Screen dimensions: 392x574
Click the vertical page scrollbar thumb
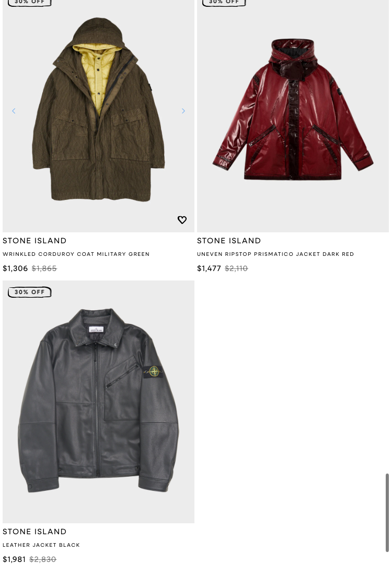coord(387,512)
